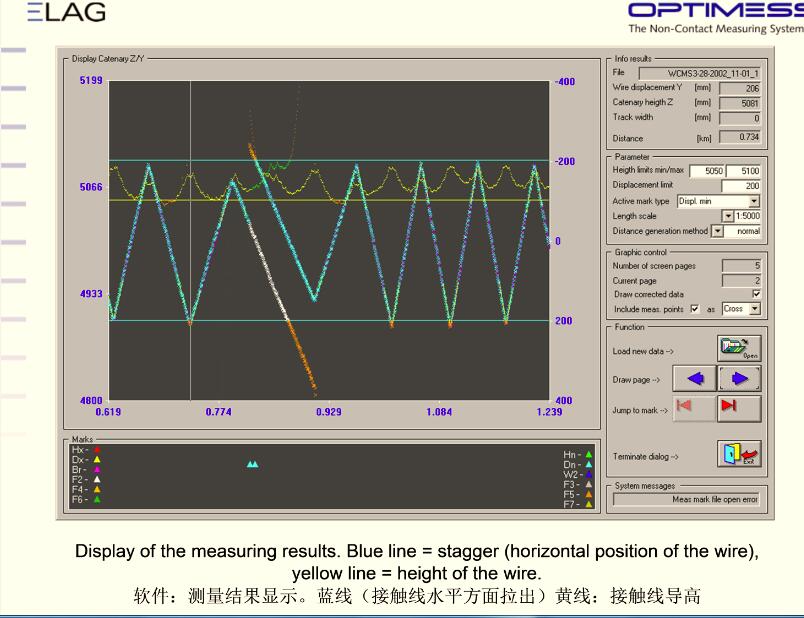
Task: Open the measurement point style Cross dropdown
Action: coord(755,309)
